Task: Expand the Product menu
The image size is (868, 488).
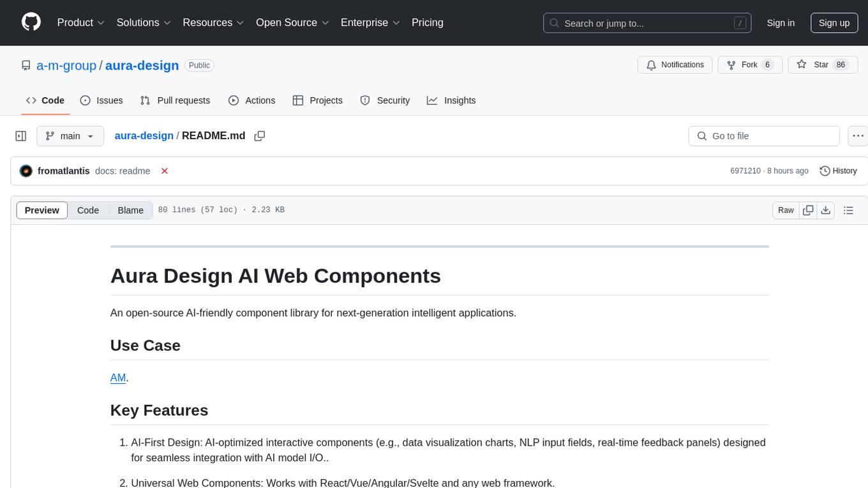Action: (x=81, y=22)
